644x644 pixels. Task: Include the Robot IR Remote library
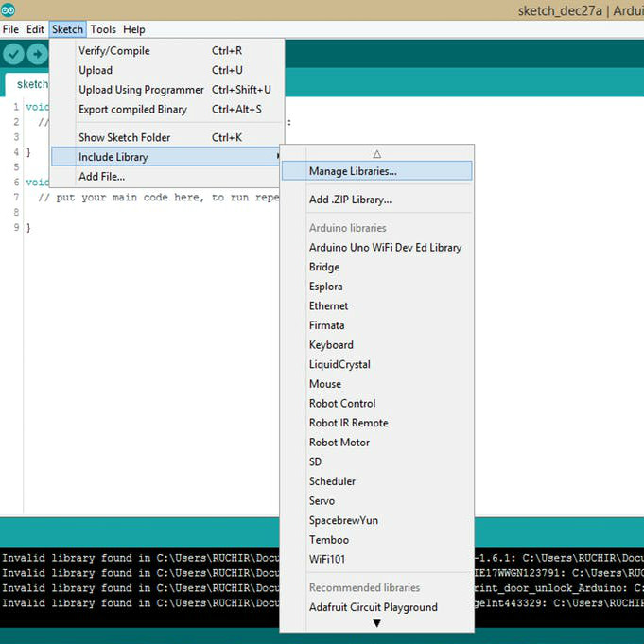coord(377,423)
